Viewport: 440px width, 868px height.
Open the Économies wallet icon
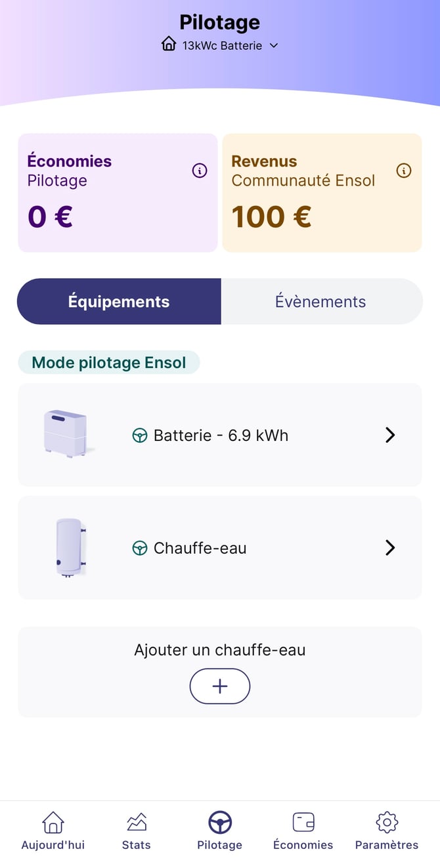coord(303,822)
